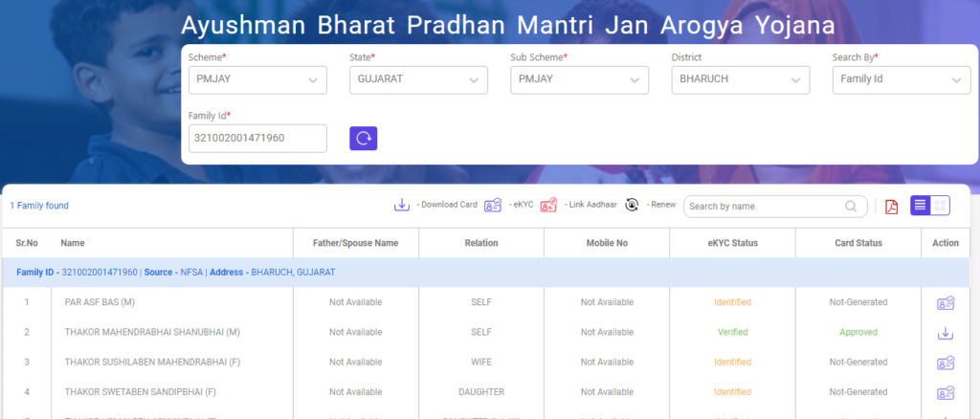Click the WIFE relation cell
Image resolution: width=980 pixels, height=419 pixels.
pos(481,363)
